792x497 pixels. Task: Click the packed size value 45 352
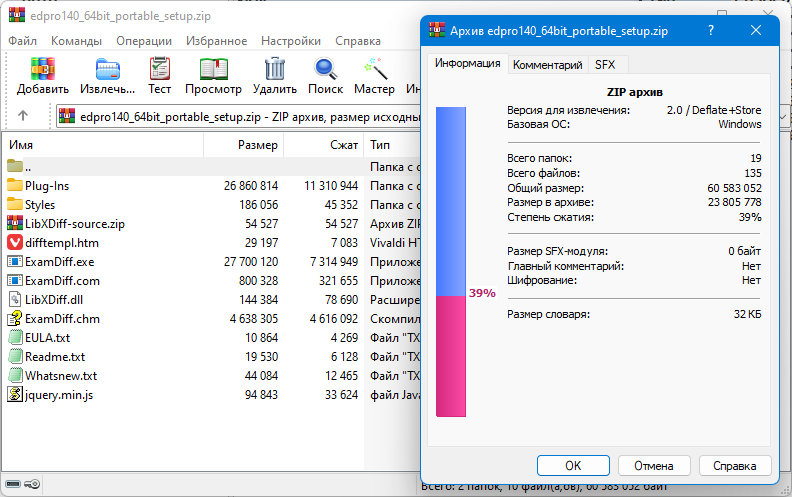[x=341, y=205]
